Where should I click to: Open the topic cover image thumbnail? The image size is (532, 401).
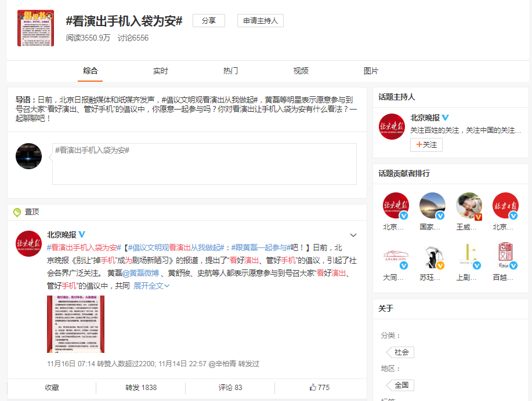click(35, 28)
